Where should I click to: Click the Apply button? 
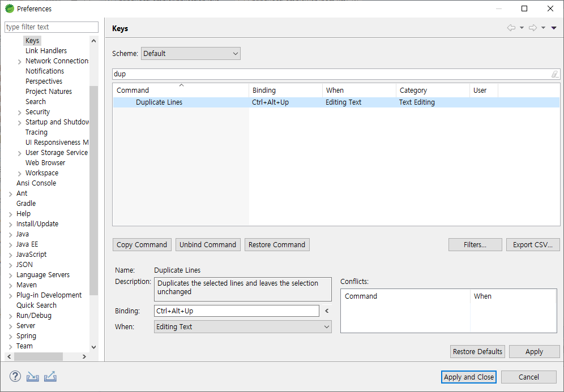click(x=534, y=351)
